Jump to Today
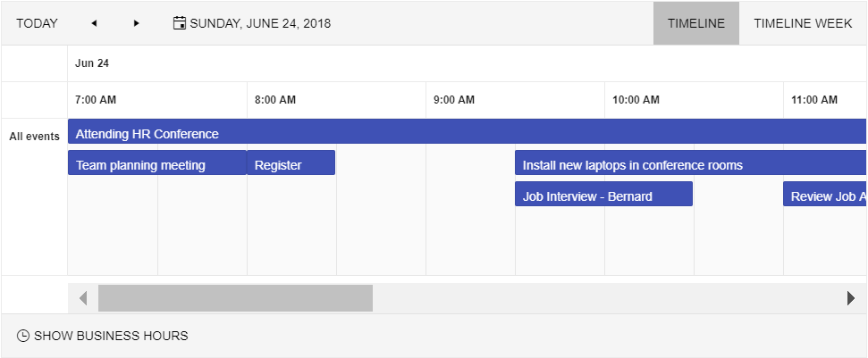 [x=37, y=23]
